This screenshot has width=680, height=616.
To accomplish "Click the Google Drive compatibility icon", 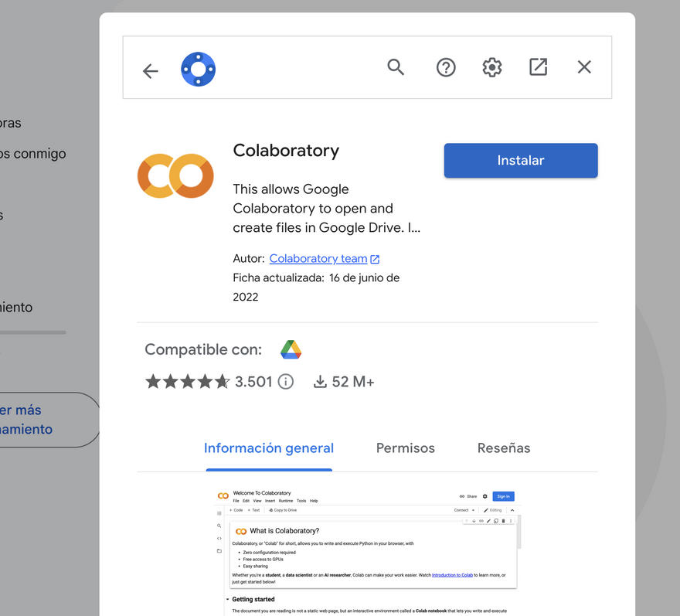I will [x=291, y=349].
